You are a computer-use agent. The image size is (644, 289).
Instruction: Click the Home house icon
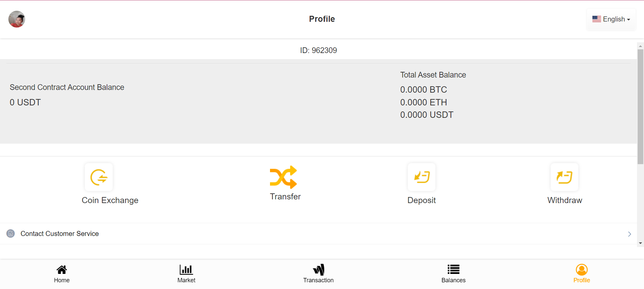[x=62, y=270]
